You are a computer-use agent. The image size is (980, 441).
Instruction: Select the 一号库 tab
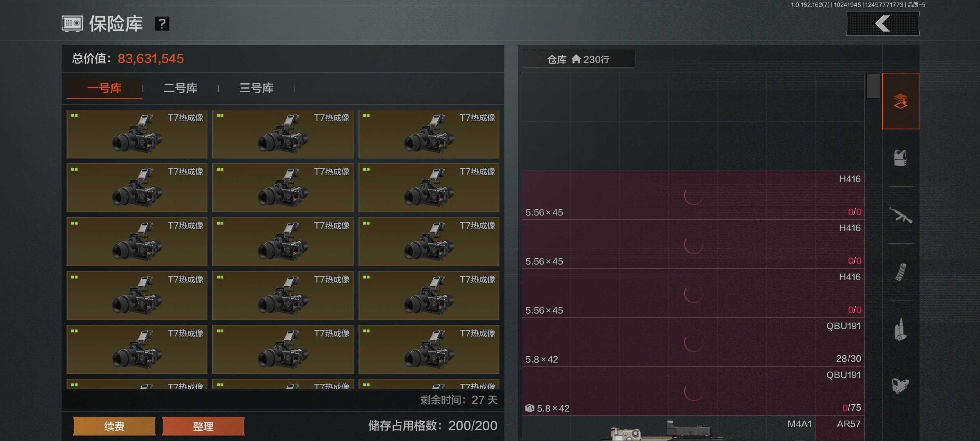pos(105,88)
